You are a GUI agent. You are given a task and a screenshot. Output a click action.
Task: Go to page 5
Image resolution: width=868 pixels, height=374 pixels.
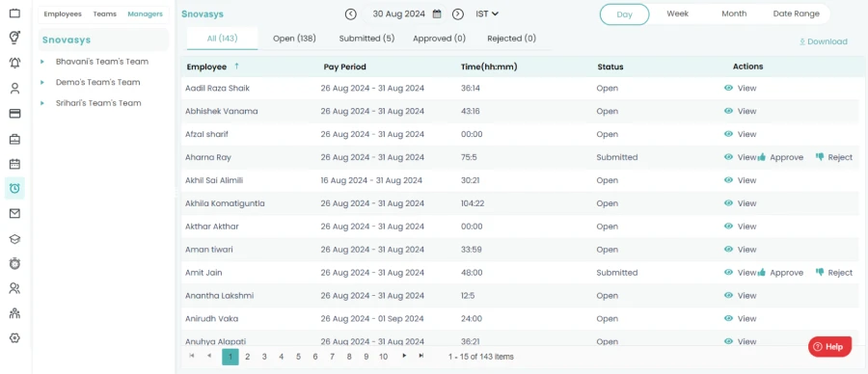[x=298, y=357]
